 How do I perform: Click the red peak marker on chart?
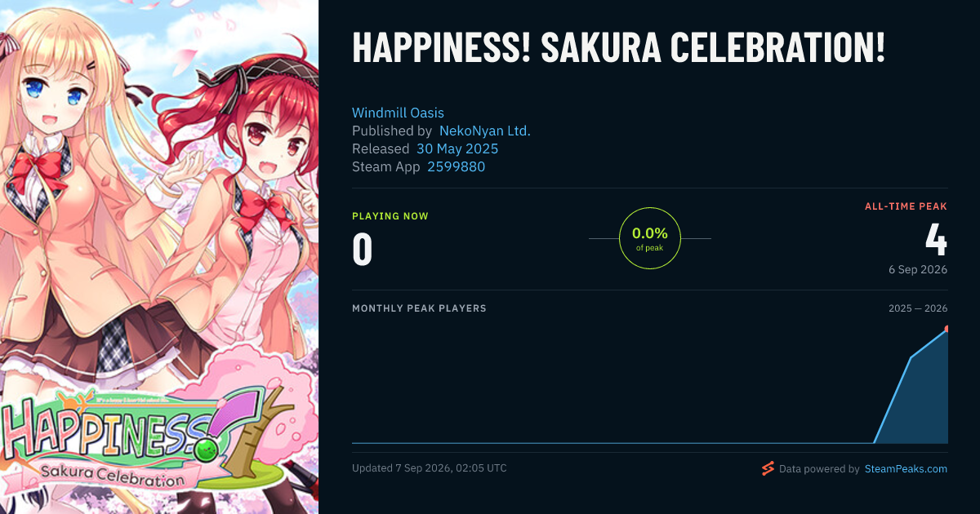coord(946,329)
